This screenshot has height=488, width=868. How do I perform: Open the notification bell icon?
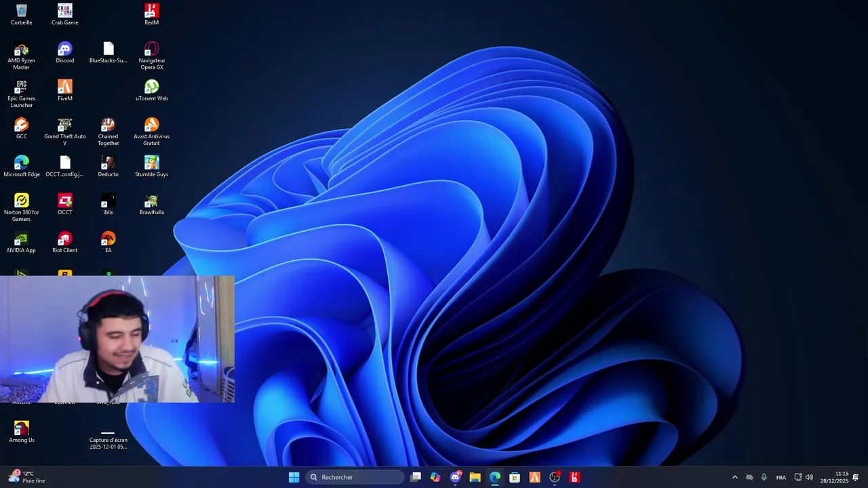point(856,477)
